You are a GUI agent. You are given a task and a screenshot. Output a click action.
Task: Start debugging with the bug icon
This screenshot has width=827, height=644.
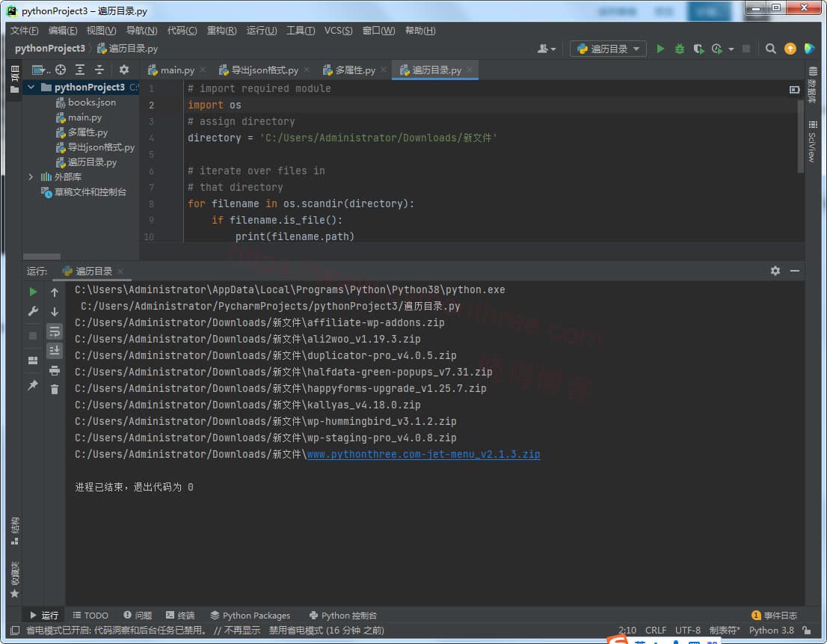[x=679, y=49]
